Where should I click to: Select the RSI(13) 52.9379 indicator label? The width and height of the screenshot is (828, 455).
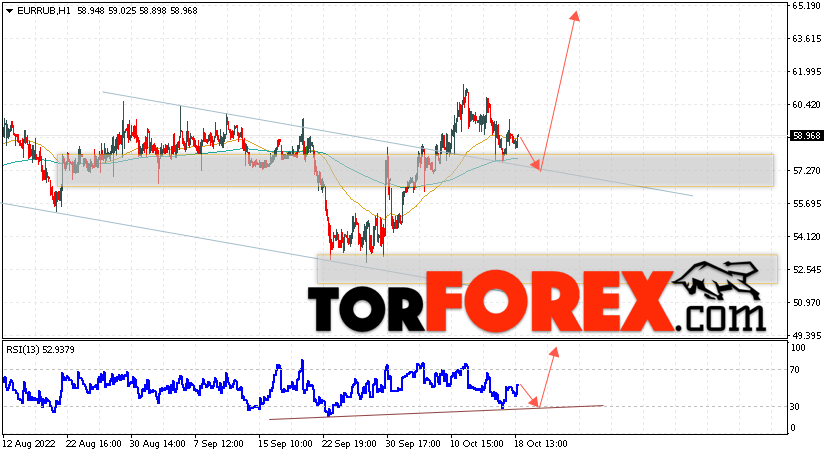coord(40,349)
